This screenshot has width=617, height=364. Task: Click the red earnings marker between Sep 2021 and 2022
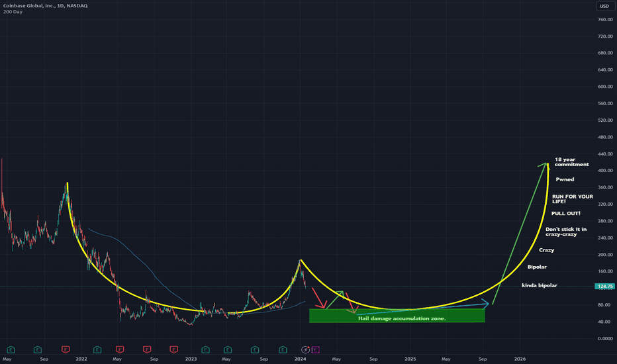(66, 349)
